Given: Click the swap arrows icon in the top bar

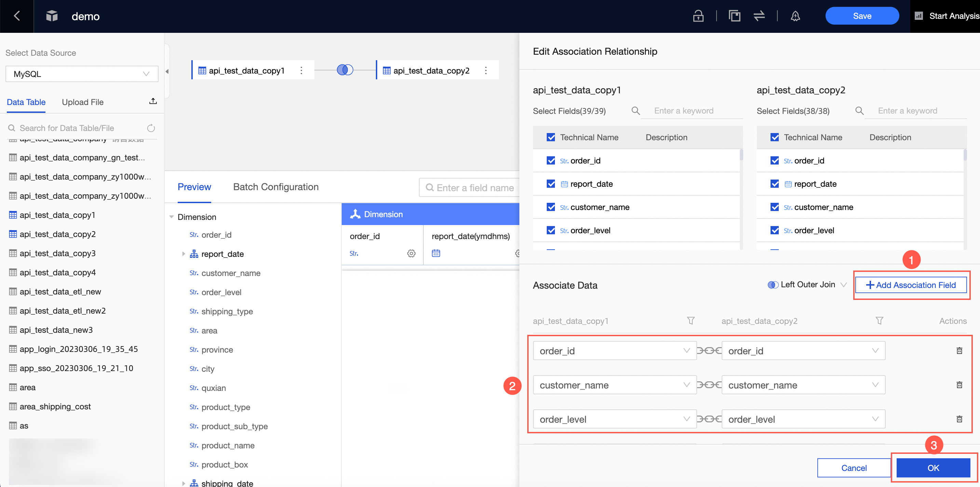Looking at the screenshot, I should (759, 16).
